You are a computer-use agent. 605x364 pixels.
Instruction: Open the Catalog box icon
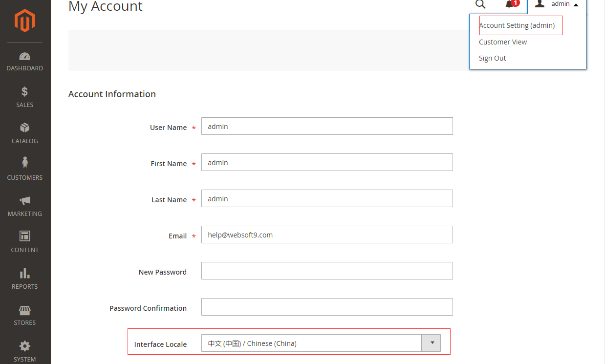tap(24, 128)
